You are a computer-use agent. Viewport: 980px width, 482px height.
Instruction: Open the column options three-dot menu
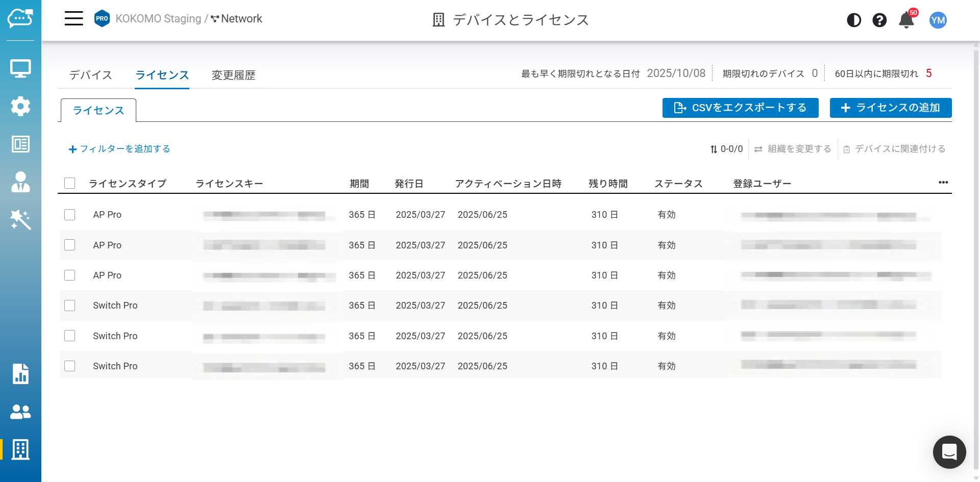click(x=943, y=183)
